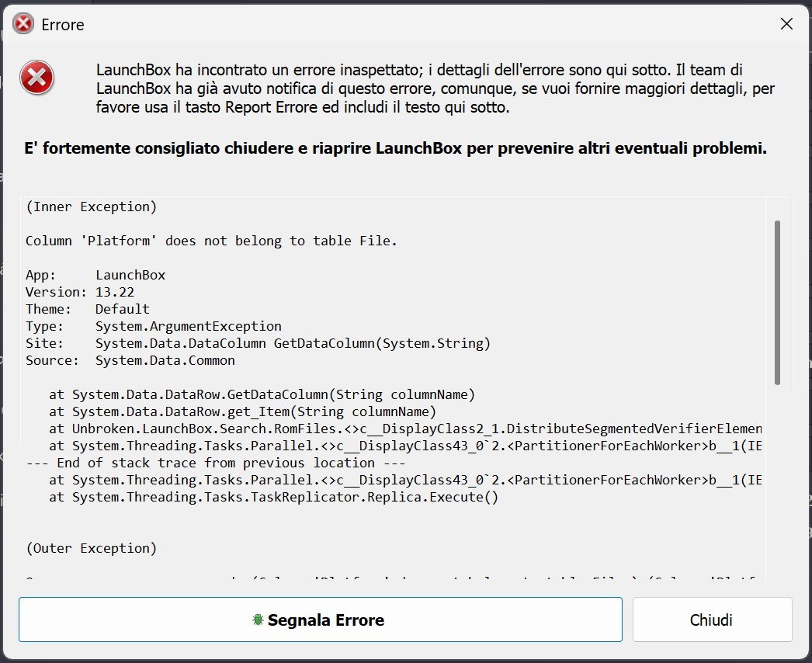Click the "TaskReplicator.Replica.Execute()" stack line
The image size is (812, 663).
[273, 497]
